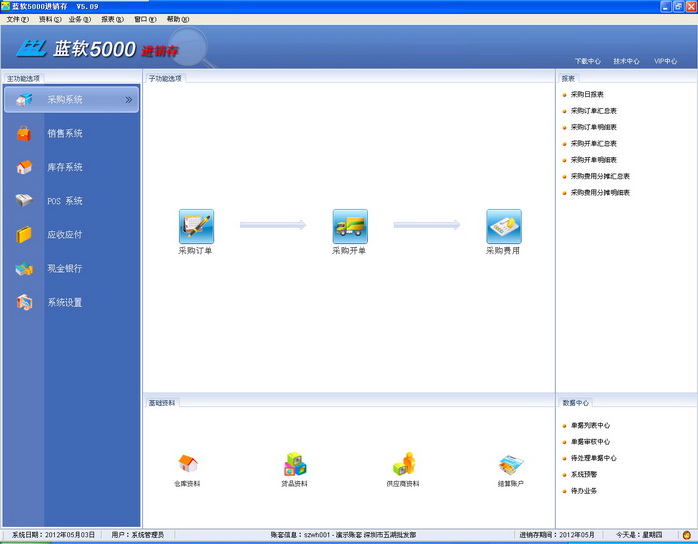Click the 今天是：星期四 status entry
Image resolution: width=698 pixels, height=544 pixels.
[x=639, y=535]
